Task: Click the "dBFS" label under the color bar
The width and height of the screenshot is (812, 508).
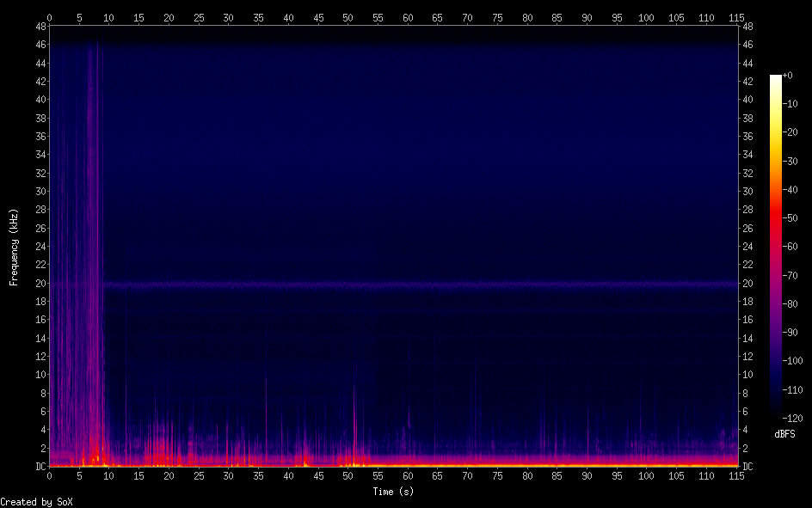Action: pos(784,434)
